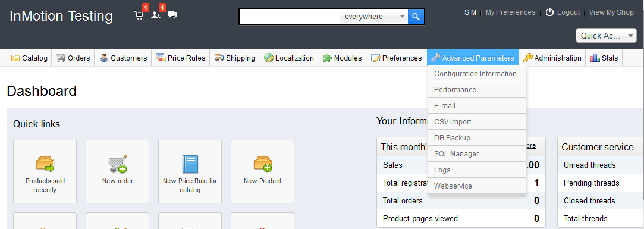The width and height of the screenshot is (644, 229).
Task: Select CSV Import from the submenu
Action: click(x=477, y=122)
